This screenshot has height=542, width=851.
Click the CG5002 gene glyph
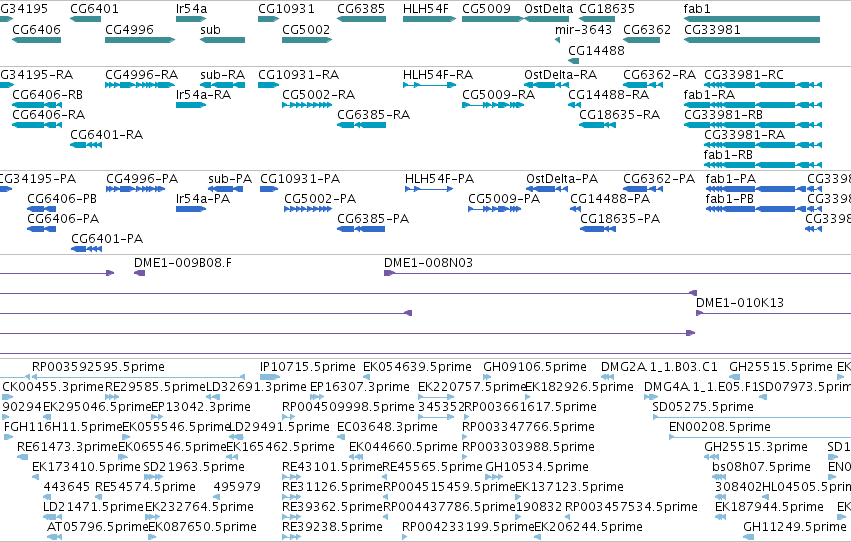pos(307,40)
